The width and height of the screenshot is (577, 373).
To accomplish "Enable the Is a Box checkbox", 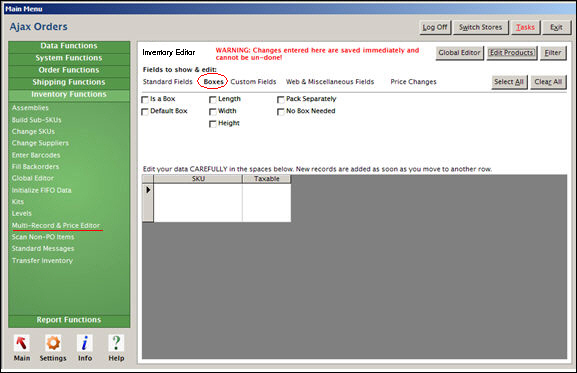I will click(145, 99).
